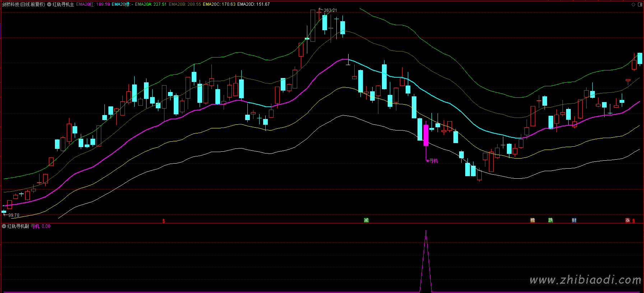The height and width of the screenshot is (293, 644).
Task: Click the EMA20红: 189.59 value label
Action: 93,4
